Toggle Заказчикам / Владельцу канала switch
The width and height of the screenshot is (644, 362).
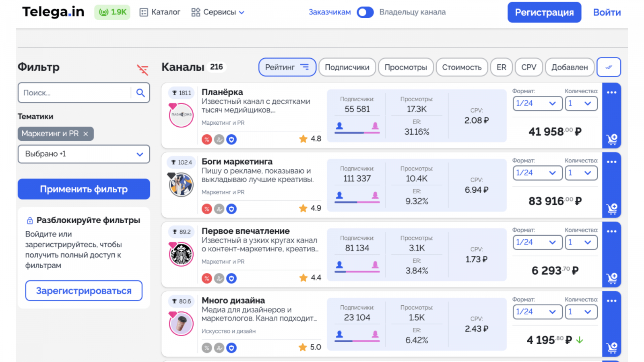tap(365, 12)
